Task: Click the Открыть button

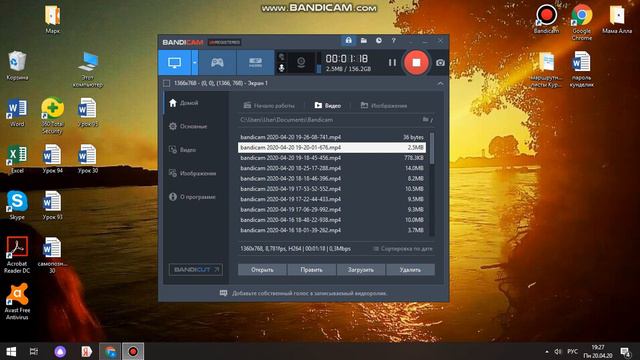Action: pyautogui.click(x=262, y=270)
